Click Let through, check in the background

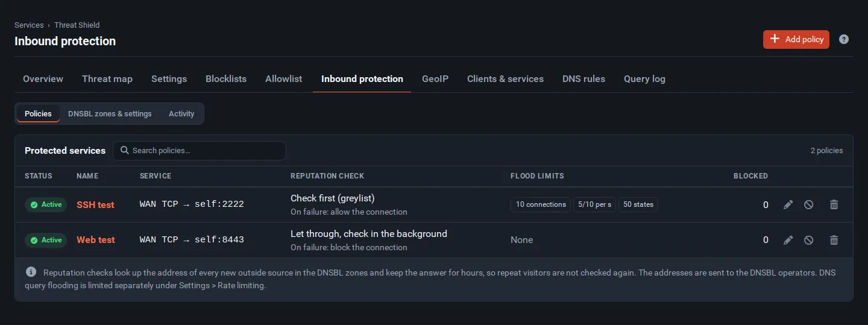tap(369, 233)
